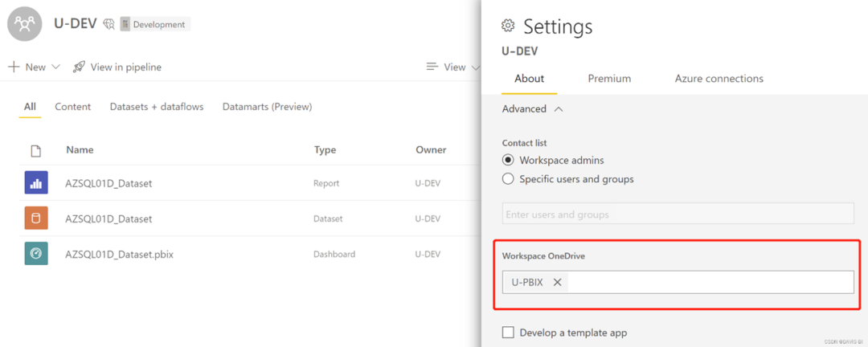
Task: Remove the U-PBIX OneDrive tag
Action: click(x=558, y=282)
